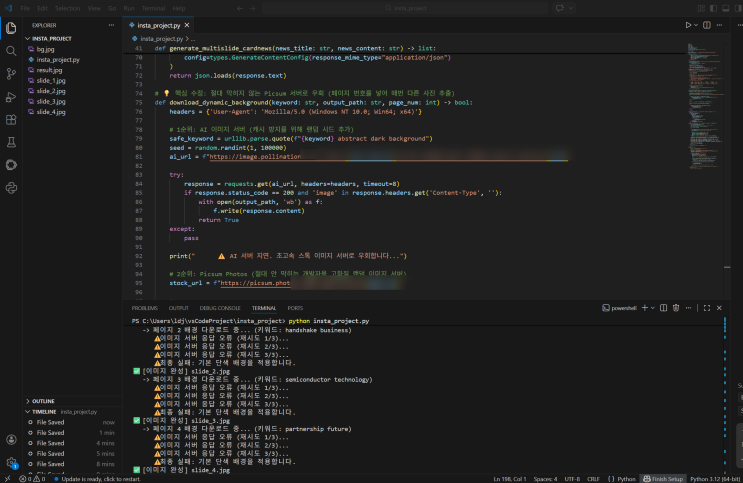743x483 pixels.
Task: Open the Copilot chat icon in title bar
Action: click(x=560, y=8)
